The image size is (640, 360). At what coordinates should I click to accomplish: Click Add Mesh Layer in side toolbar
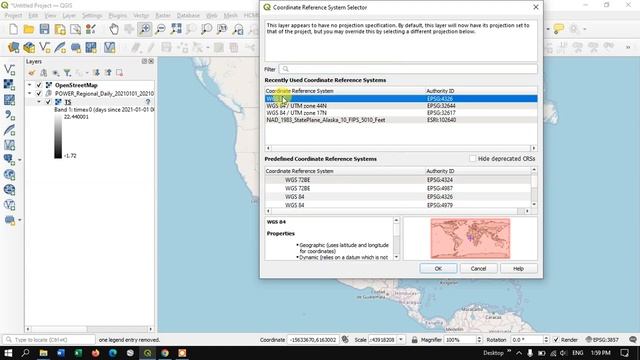pyautogui.click(x=9, y=100)
